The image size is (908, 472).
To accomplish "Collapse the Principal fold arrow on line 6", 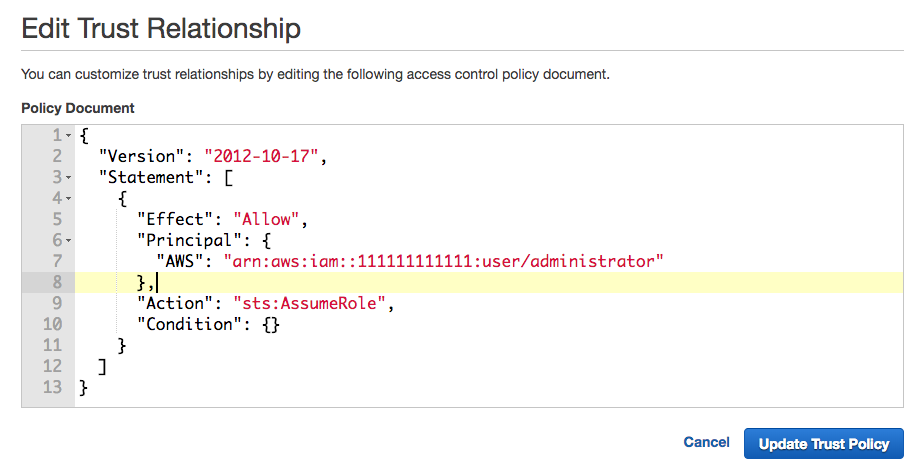I will pyautogui.click(x=68, y=240).
